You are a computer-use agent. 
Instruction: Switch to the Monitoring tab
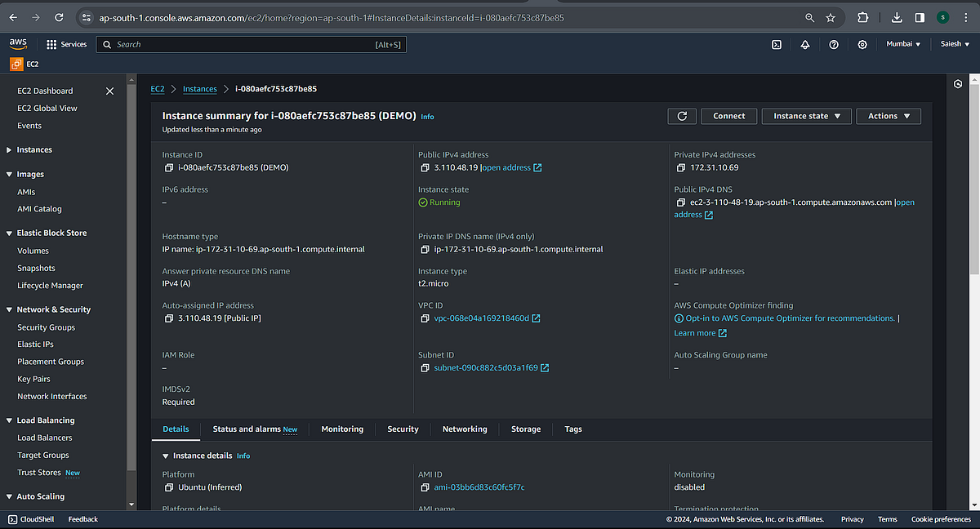(342, 429)
